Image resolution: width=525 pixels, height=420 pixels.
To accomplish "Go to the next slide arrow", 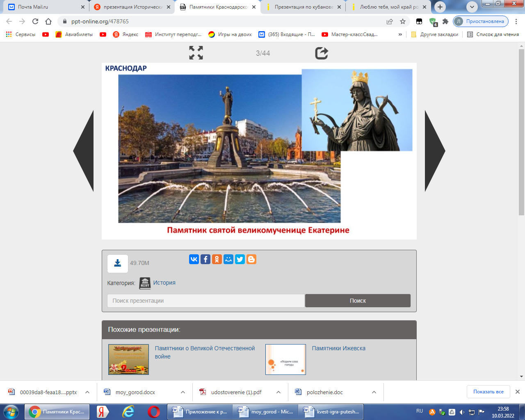I will coord(435,151).
